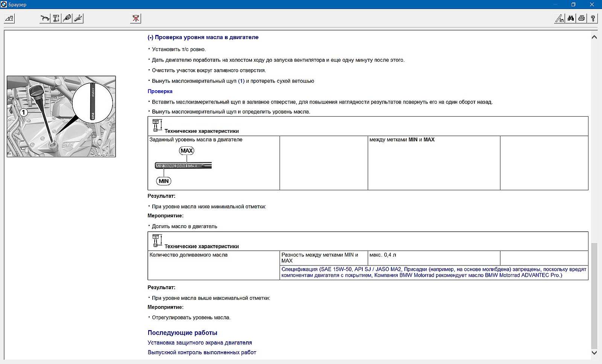Click the engine dipstick illustration thumbnail

click(61, 117)
